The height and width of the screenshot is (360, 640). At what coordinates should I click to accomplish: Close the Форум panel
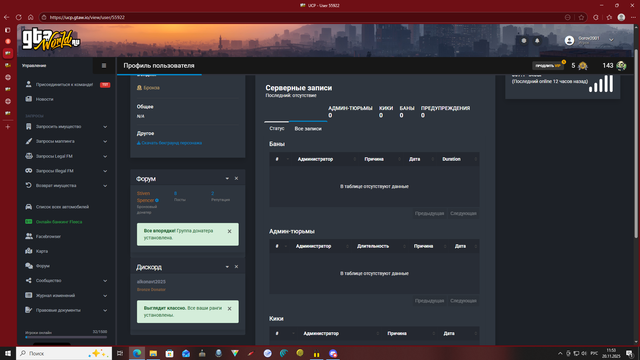tap(236, 178)
